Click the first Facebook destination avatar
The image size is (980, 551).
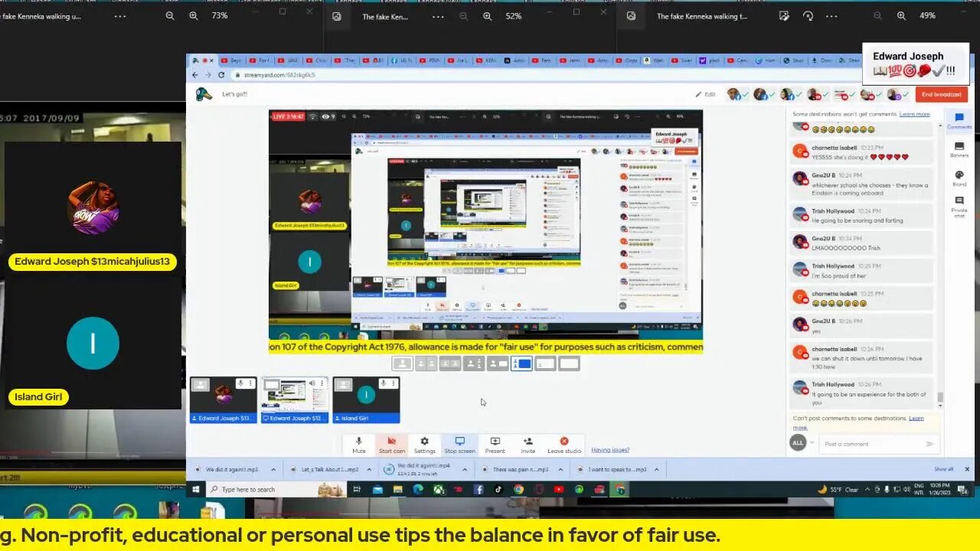[734, 94]
